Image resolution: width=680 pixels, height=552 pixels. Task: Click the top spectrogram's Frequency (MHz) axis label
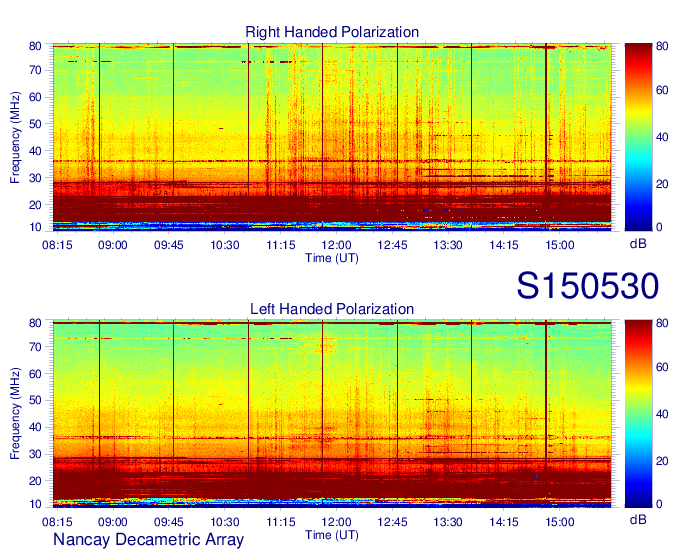pyautogui.click(x=15, y=137)
